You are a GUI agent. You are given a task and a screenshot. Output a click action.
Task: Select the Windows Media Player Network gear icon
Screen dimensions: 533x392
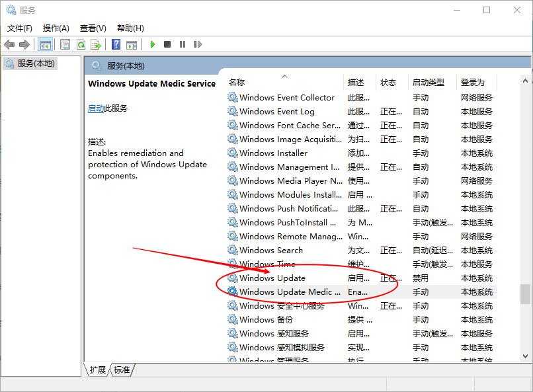coord(233,180)
